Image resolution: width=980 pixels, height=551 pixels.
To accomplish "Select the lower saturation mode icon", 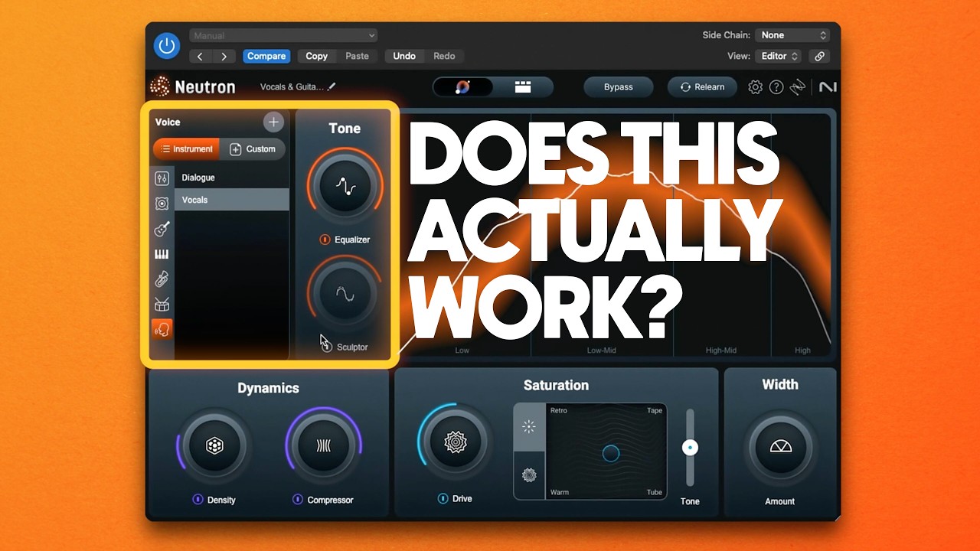I will tap(529, 475).
